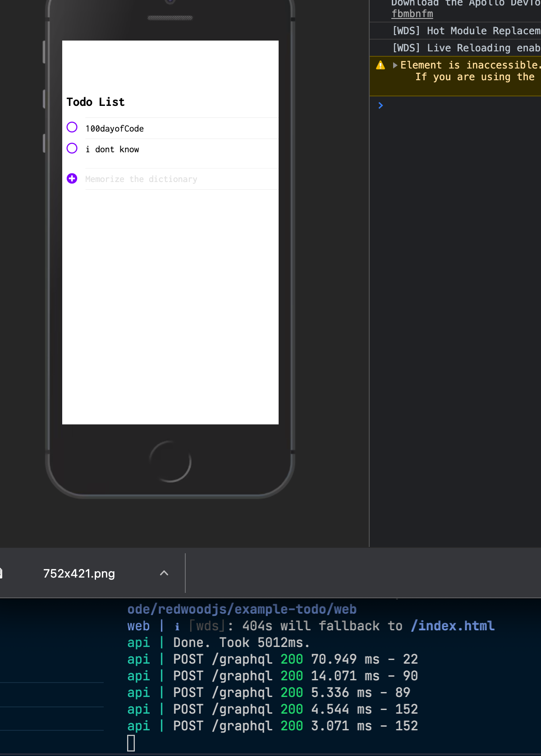Click the POST /graphql 70.949 ms line
The width and height of the screenshot is (541, 756).
[x=273, y=659]
